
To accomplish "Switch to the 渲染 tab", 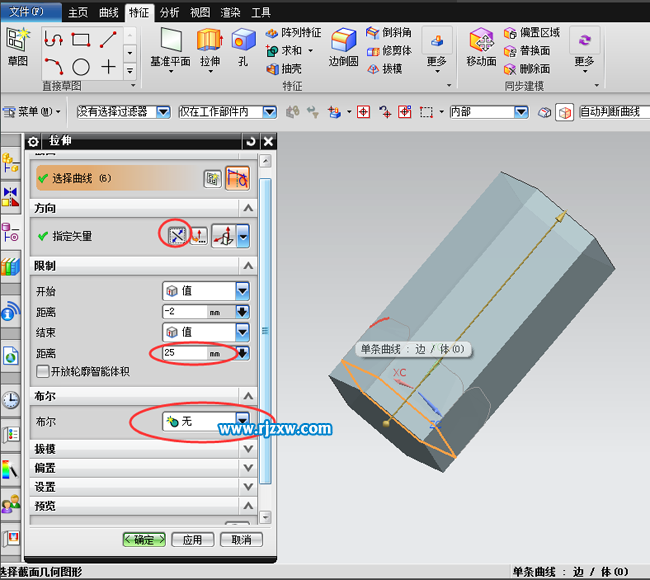I will (230, 13).
